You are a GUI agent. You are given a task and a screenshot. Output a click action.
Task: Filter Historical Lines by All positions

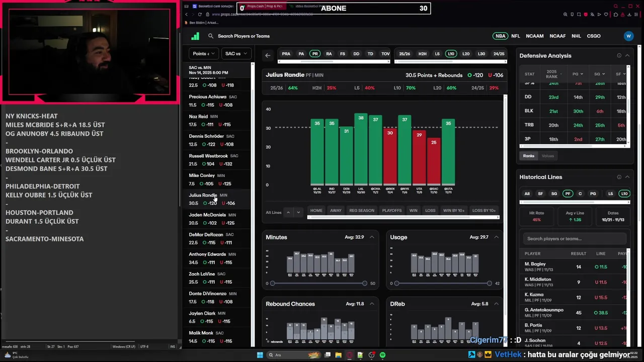tap(527, 194)
